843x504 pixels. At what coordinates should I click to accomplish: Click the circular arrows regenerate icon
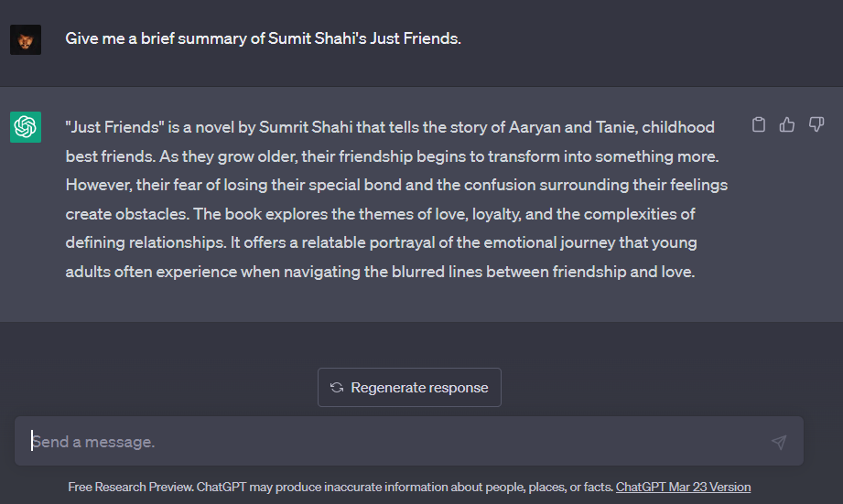tap(337, 388)
